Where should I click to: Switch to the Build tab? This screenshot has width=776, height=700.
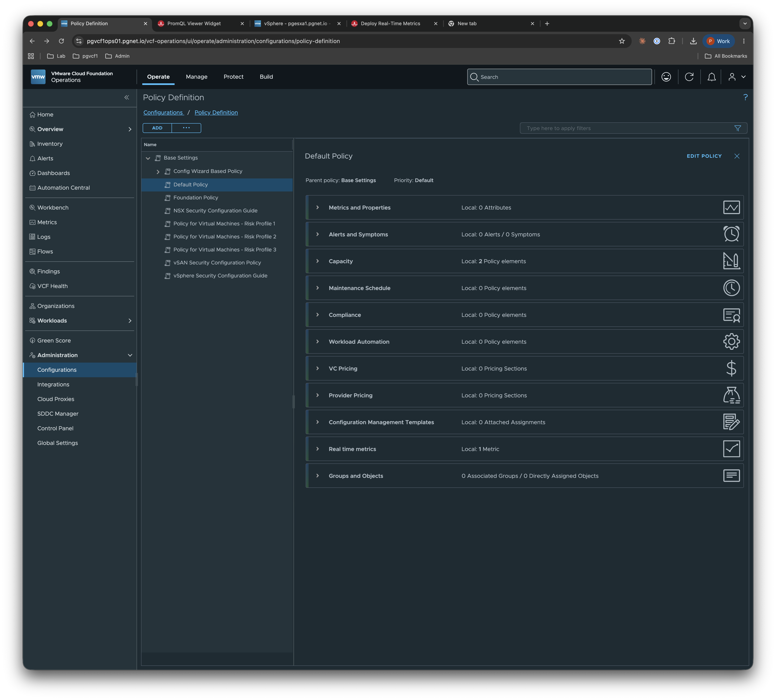pos(266,77)
